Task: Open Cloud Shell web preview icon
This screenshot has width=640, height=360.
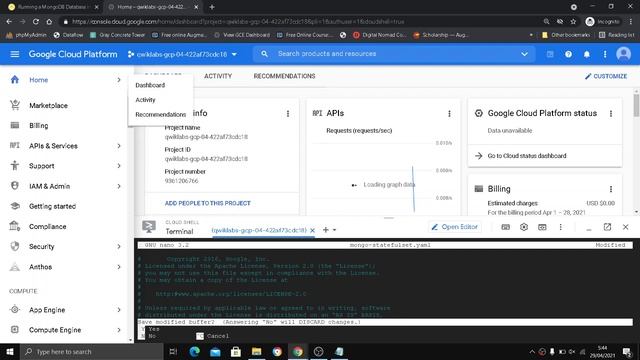Action: [542, 227]
